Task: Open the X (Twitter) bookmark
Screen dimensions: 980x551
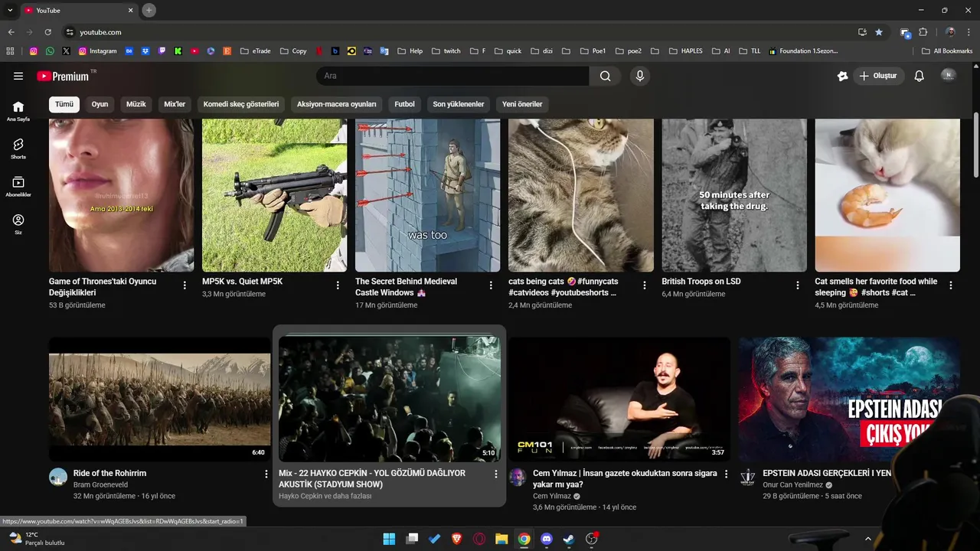Action: click(66, 51)
